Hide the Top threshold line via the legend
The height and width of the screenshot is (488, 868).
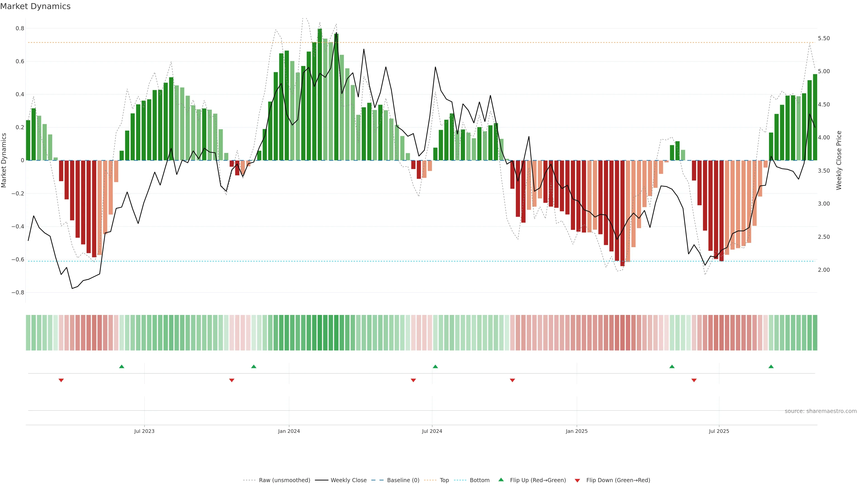(x=444, y=480)
